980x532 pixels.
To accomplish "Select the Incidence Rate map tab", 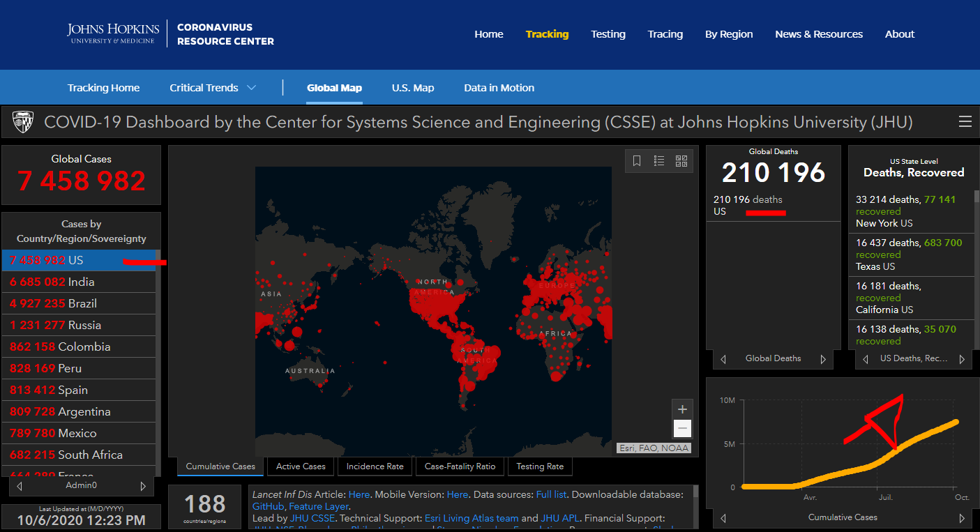I will tap(375, 466).
